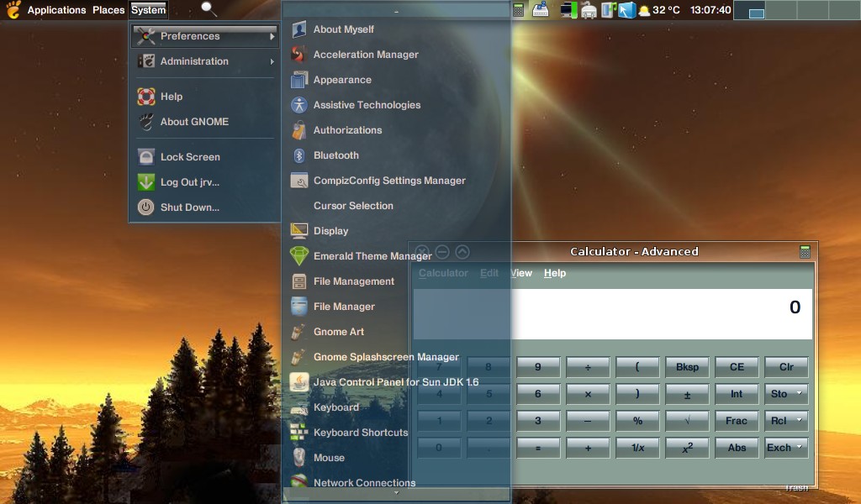Click the 9 button in Calculator
This screenshot has width=861, height=504.
pos(538,367)
